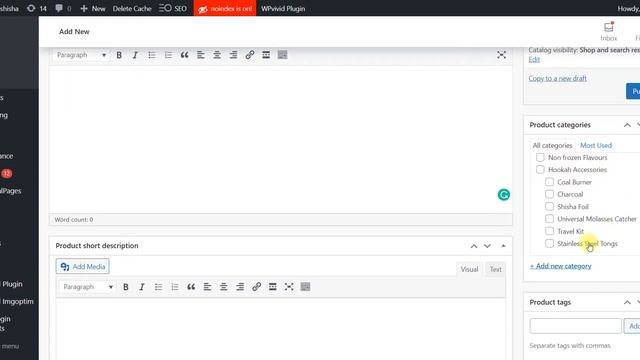Switch short description to Visual tab

pyautogui.click(x=469, y=269)
